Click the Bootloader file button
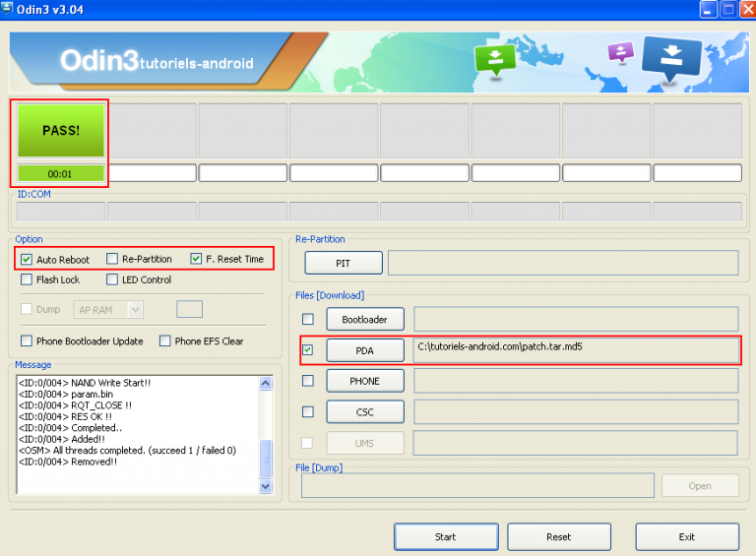 tap(365, 320)
